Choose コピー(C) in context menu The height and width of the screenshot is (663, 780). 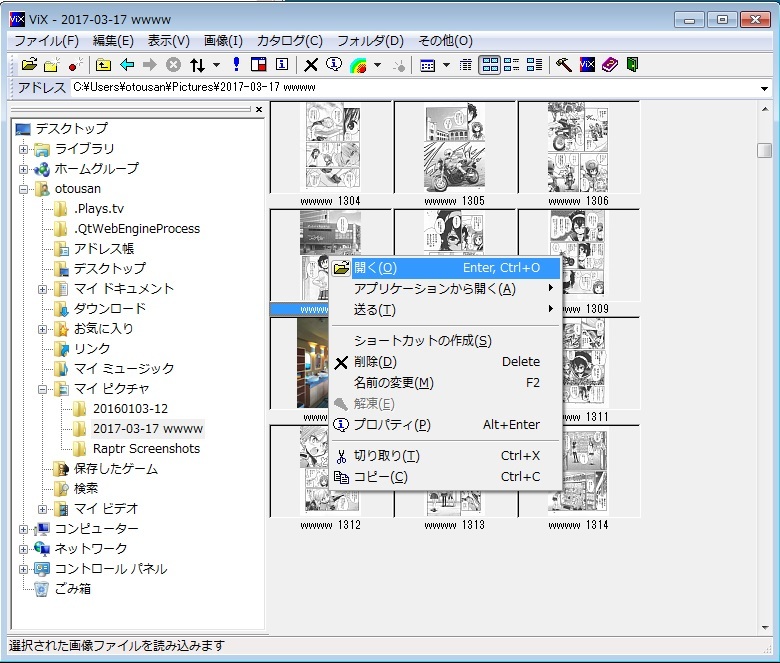(445, 476)
